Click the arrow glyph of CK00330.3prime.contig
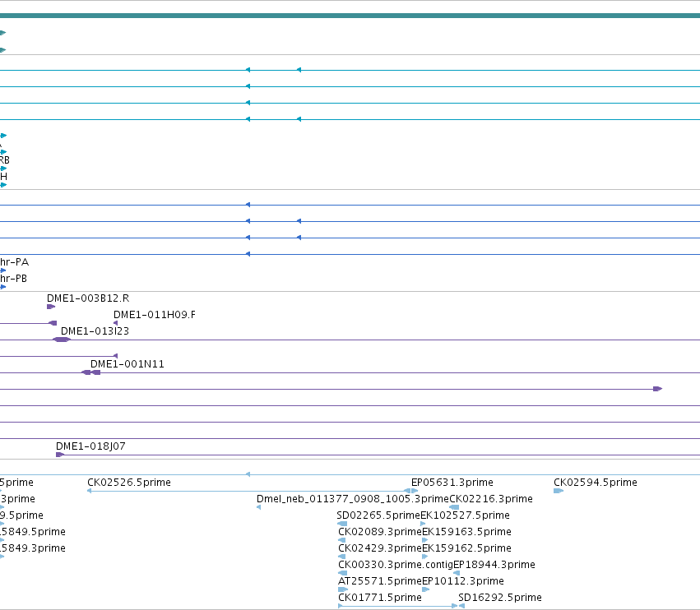Image resolution: width=700 pixels, height=610 pixels. point(343,573)
